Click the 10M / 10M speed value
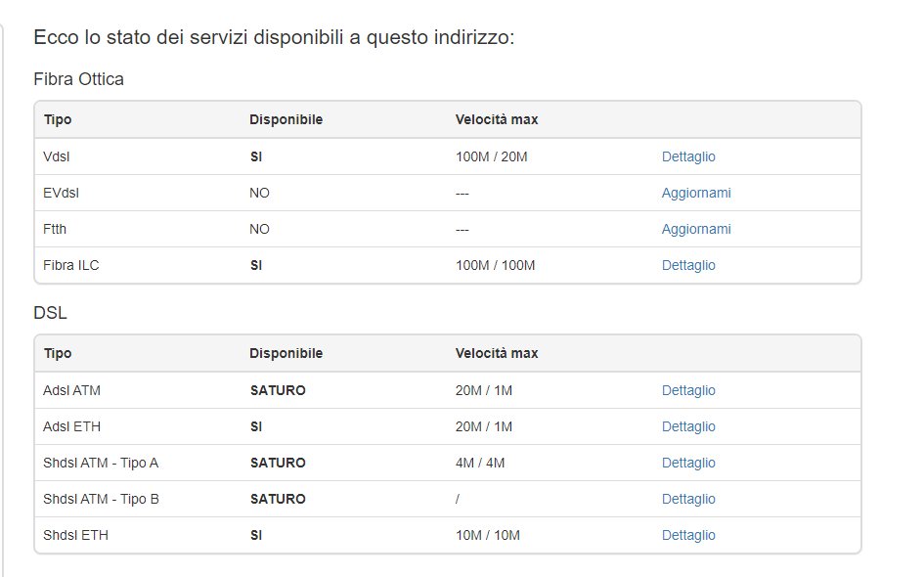Viewport: 924px width, 577px height. pyautogui.click(x=487, y=535)
